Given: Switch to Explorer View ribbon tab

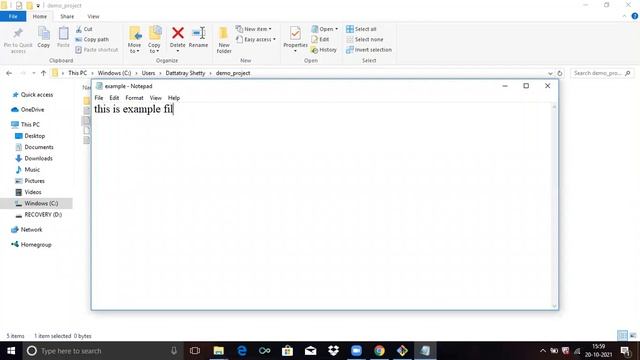Looking at the screenshot, I should point(93,16).
